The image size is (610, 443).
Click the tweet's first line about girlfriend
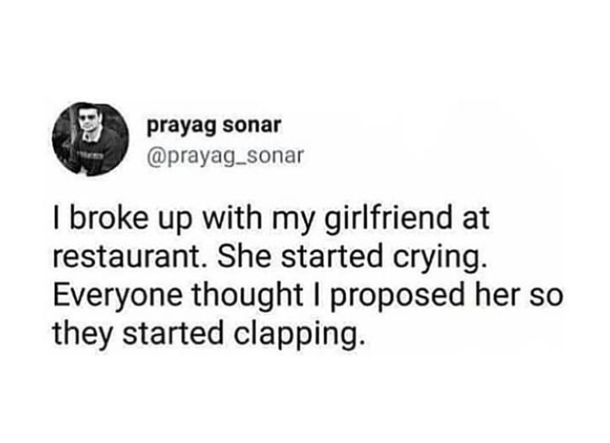(271, 220)
